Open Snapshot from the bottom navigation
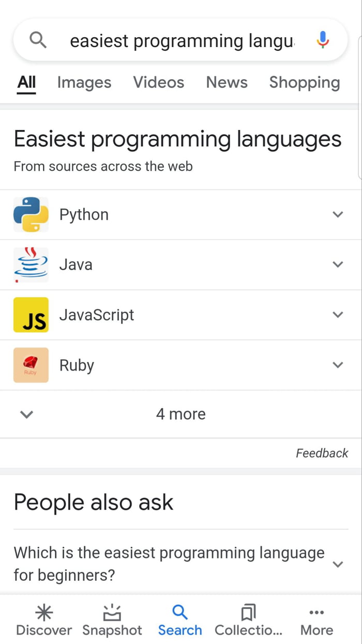Screen dimensions: 362x644 112,621
